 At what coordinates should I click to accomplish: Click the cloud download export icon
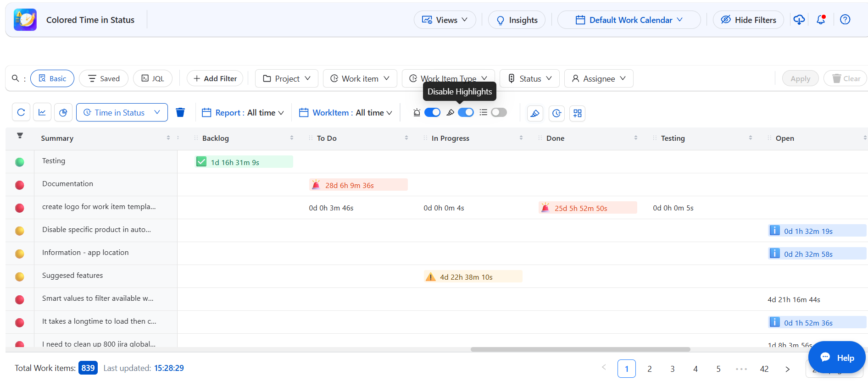click(799, 20)
